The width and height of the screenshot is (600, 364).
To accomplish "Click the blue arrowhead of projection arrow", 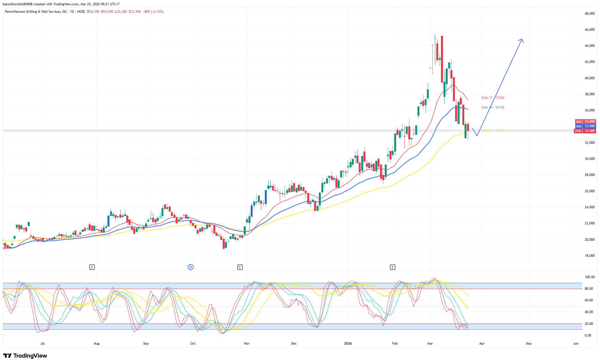I will pyautogui.click(x=521, y=40).
